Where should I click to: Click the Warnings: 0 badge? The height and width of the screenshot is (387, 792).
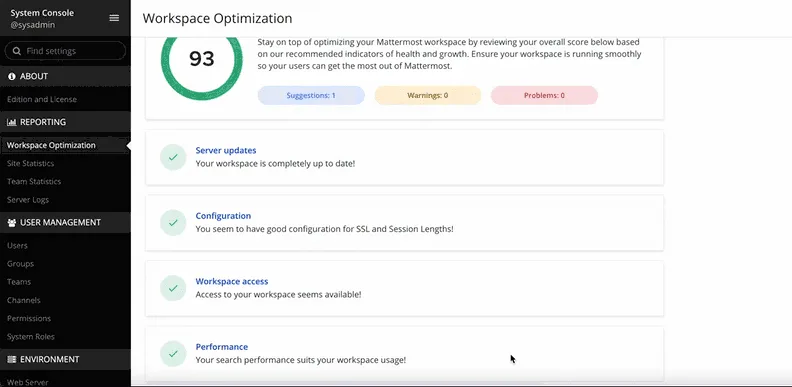pos(428,95)
